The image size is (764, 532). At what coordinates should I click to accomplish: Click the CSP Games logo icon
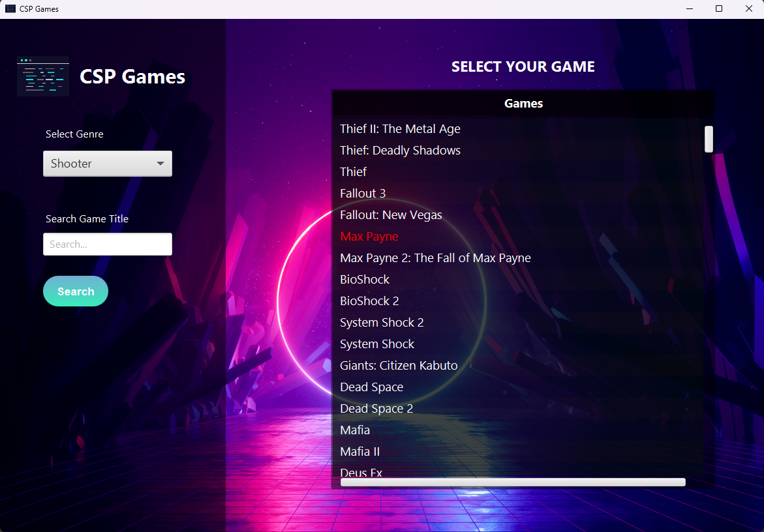coord(43,76)
